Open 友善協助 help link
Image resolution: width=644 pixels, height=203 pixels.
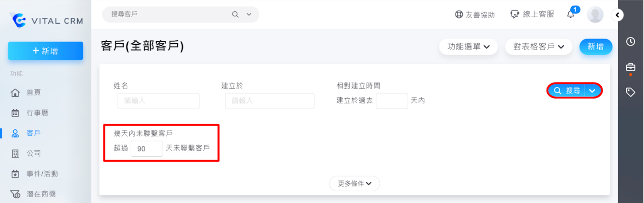tap(474, 14)
